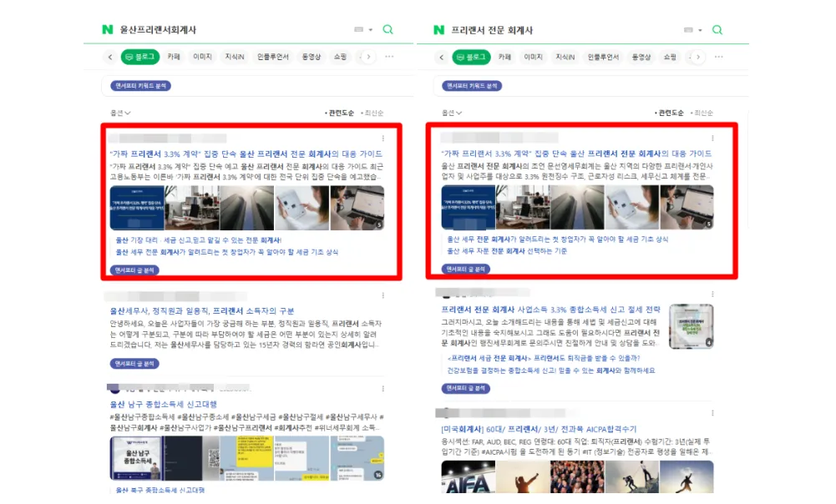Open the 프리랜서도 퇴직금을 받을 수 있을까? sub-link
Screen dimensions: 836x504
tap(544, 359)
